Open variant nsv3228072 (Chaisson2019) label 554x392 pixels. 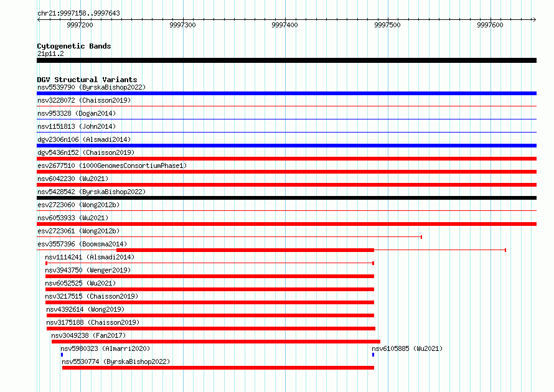click(84, 100)
